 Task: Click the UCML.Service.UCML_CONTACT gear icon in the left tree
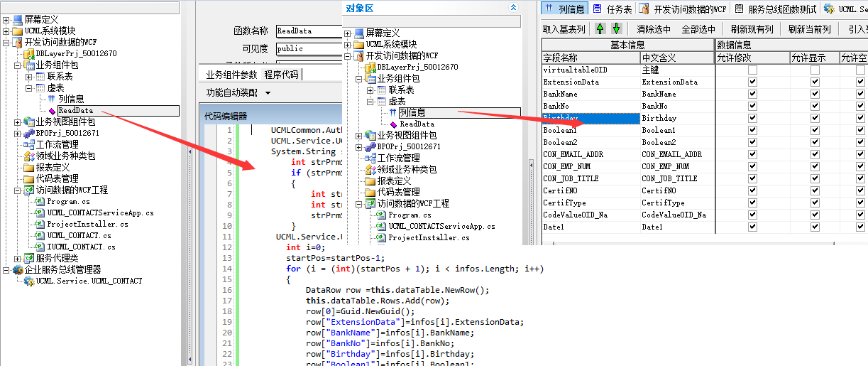29,281
